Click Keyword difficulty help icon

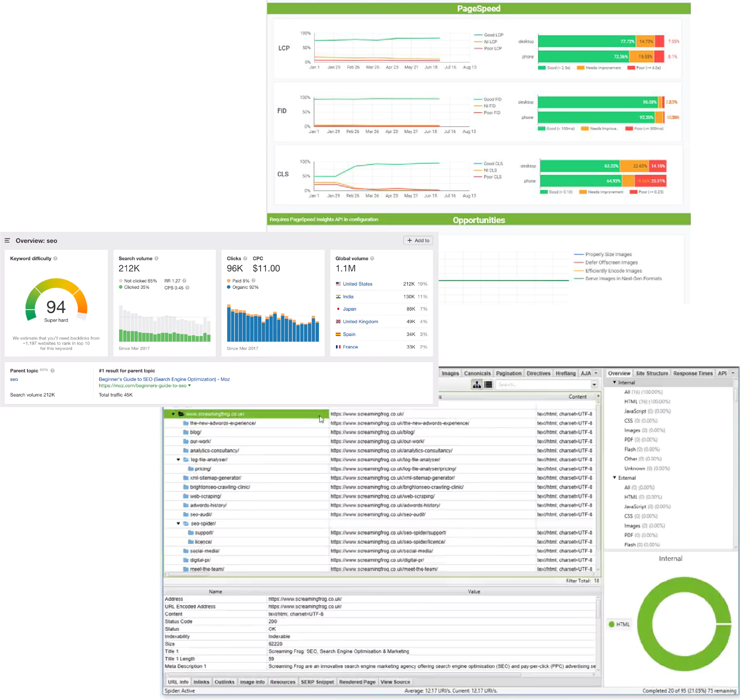55,258
